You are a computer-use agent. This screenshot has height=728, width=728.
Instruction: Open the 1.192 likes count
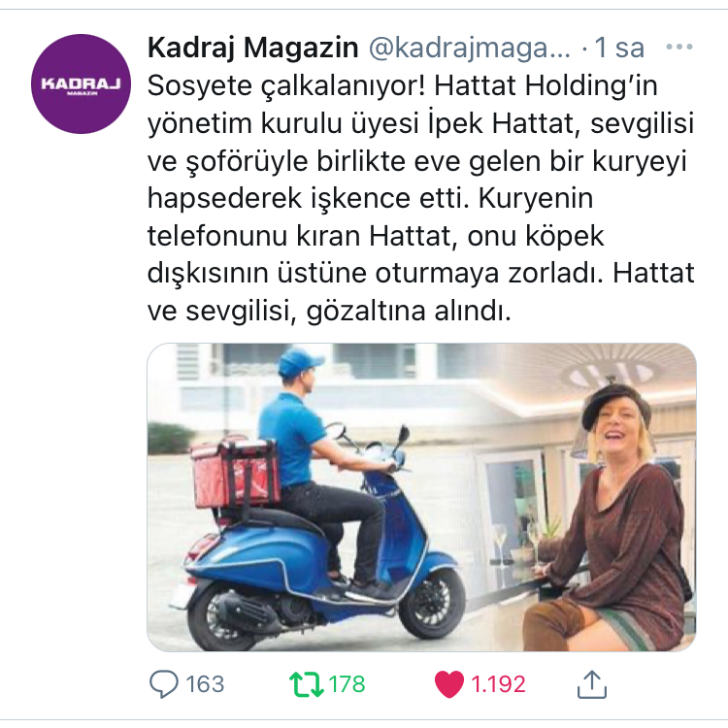pos(498,684)
